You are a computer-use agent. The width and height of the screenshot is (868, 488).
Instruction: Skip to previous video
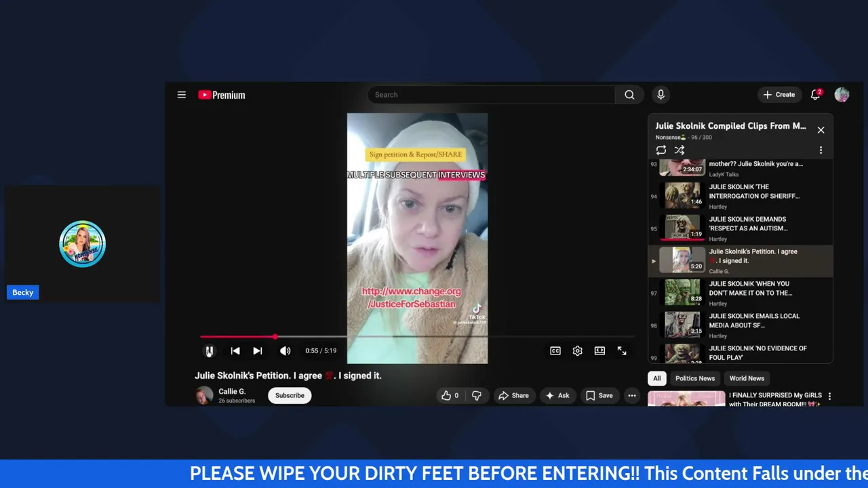(x=235, y=351)
